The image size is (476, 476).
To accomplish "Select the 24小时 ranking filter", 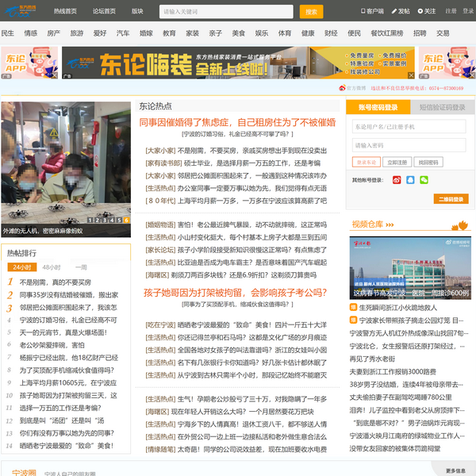I will (x=22, y=267).
